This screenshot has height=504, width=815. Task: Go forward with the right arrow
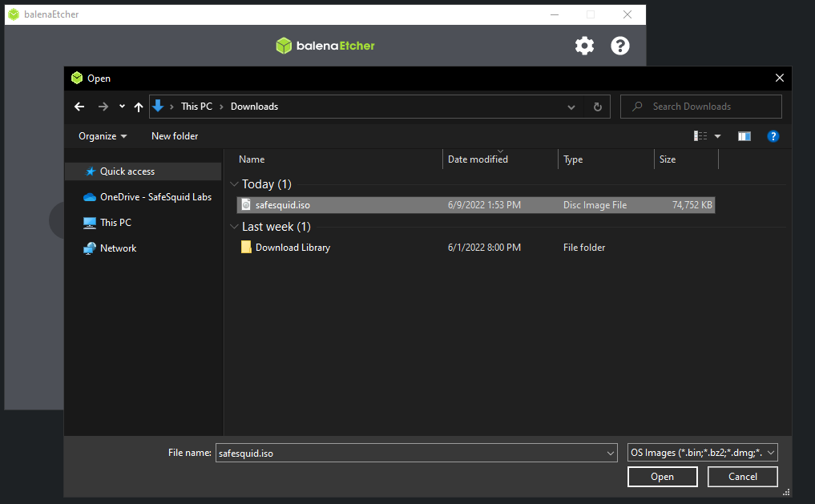pyautogui.click(x=103, y=107)
